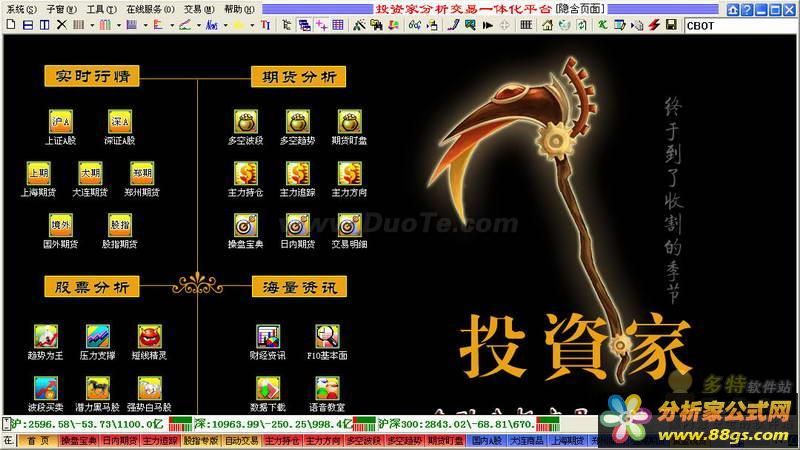Image resolution: width=800 pixels, height=450 pixels.
Task: Open the 上海期货 icon
Action: 39,173
